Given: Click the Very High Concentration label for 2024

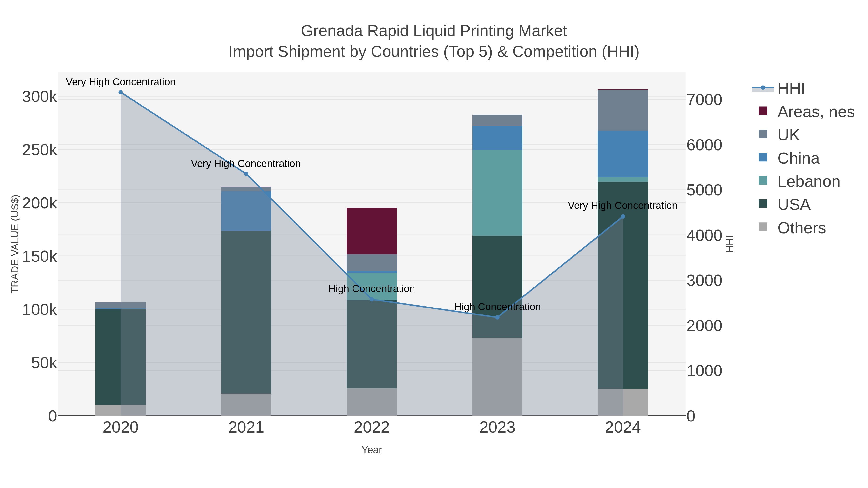Looking at the screenshot, I should (623, 205).
